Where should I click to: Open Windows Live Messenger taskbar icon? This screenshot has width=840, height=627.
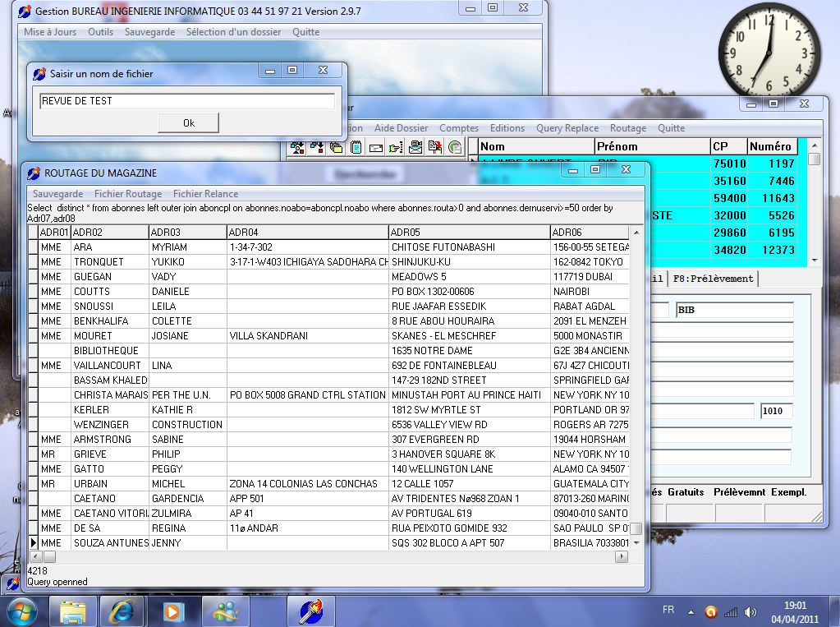[x=226, y=611]
